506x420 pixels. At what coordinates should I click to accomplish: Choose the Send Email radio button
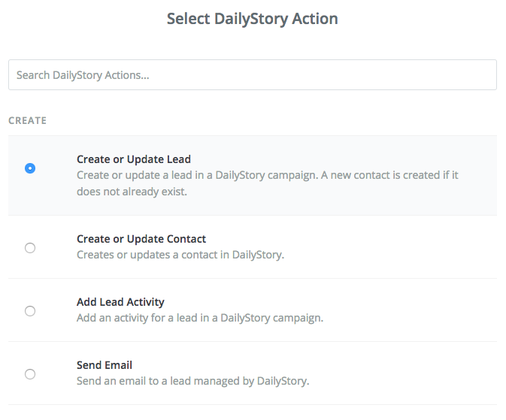pos(30,374)
